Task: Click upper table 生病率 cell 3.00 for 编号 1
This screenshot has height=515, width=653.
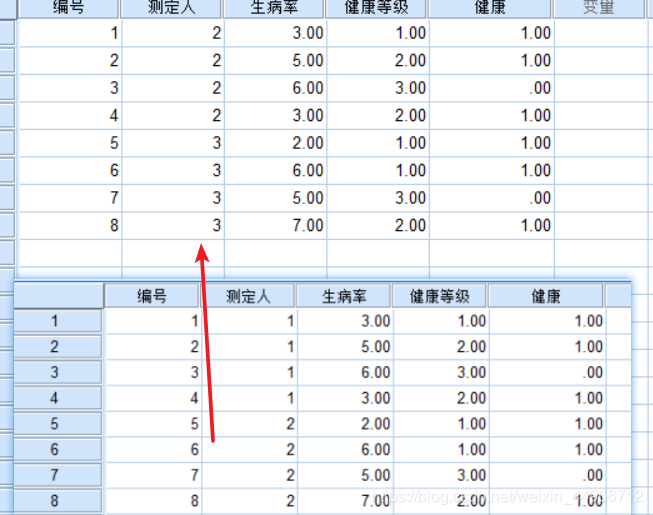Action: coord(275,33)
